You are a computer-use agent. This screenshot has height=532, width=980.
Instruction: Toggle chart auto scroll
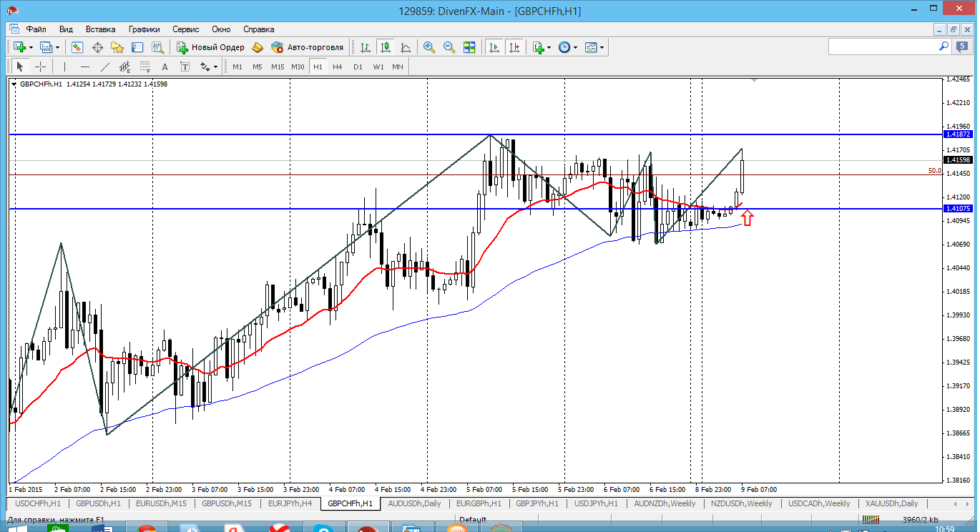(x=494, y=47)
